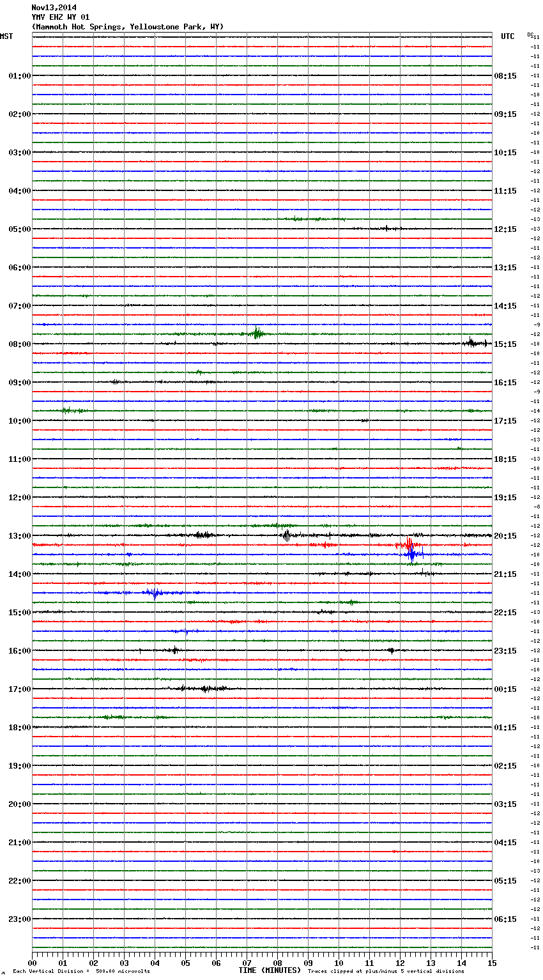Viewport: 543px width, 980px height.
Task: Select the 07:00 MST time label
Action: (x=20, y=306)
